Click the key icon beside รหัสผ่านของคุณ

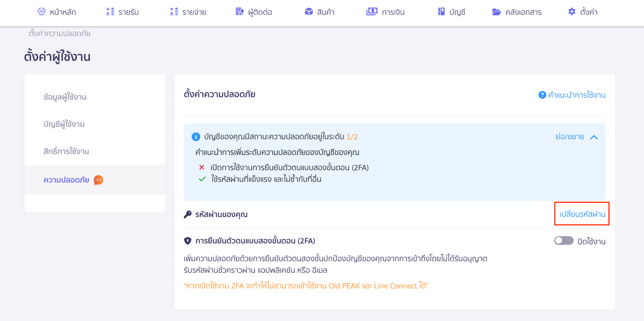(x=188, y=214)
